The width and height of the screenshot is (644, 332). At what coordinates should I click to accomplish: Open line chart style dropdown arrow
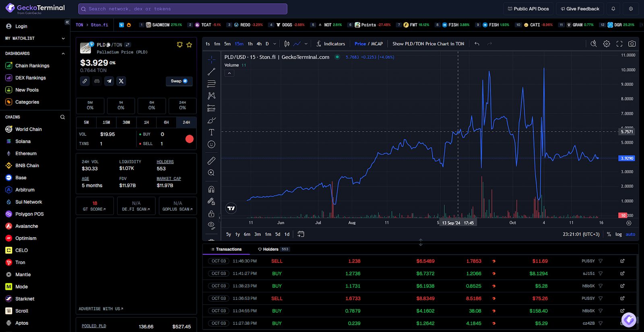306,44
